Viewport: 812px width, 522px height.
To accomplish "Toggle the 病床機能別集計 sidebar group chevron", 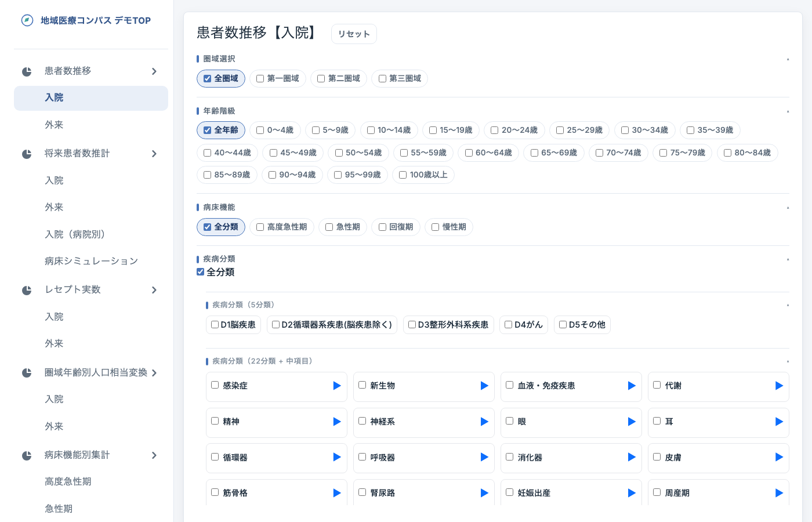I will tap(154, 455).
